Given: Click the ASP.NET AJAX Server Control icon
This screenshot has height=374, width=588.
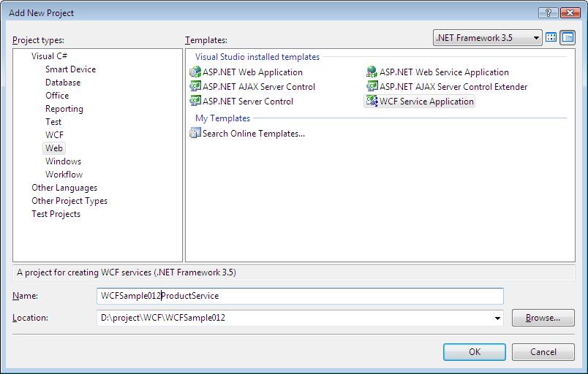Looking at the screenshot, I should pos(195,86).
